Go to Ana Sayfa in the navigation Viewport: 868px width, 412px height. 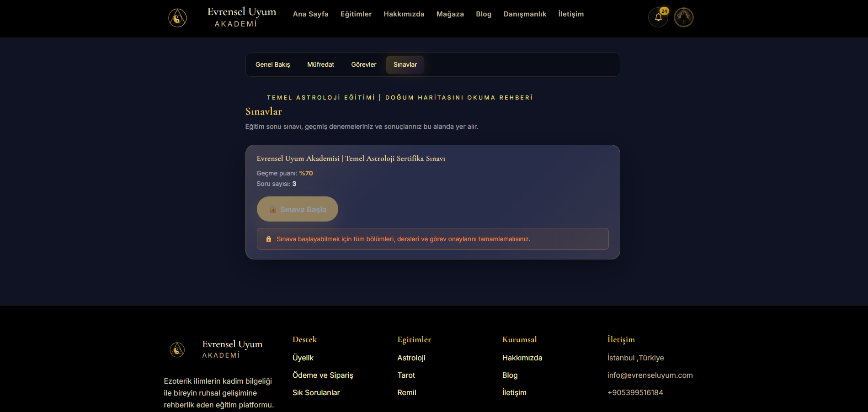(x=311, y=14)
